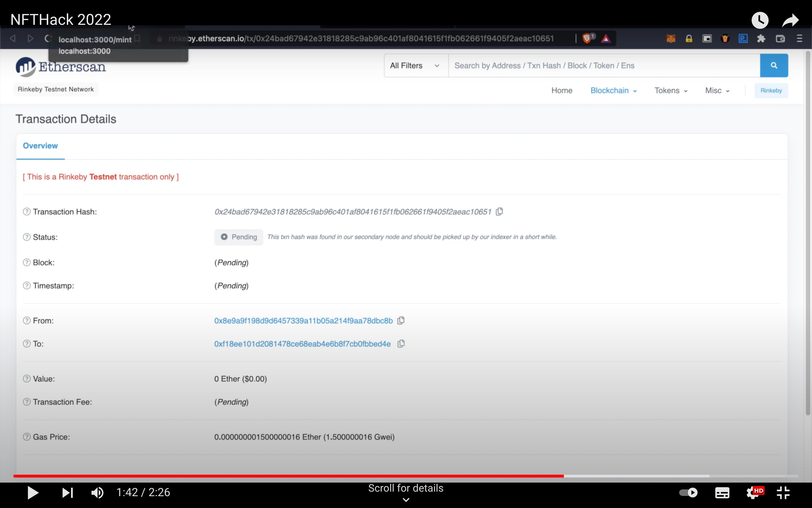812x508 pixels.
Task: Click help icon next to Transaction Hash
Action: (27, 212)
